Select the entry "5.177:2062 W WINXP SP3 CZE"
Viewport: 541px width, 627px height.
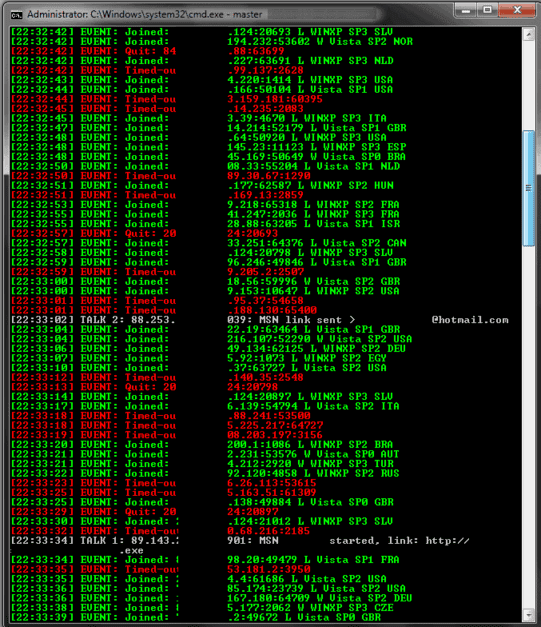click(x=310, y=608)
